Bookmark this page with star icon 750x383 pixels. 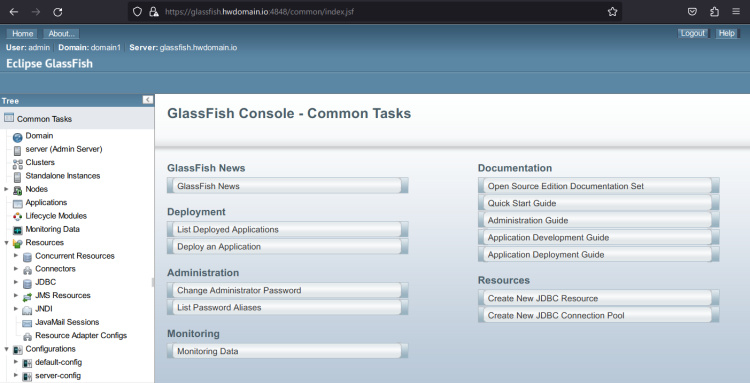(x=612, y=12)
